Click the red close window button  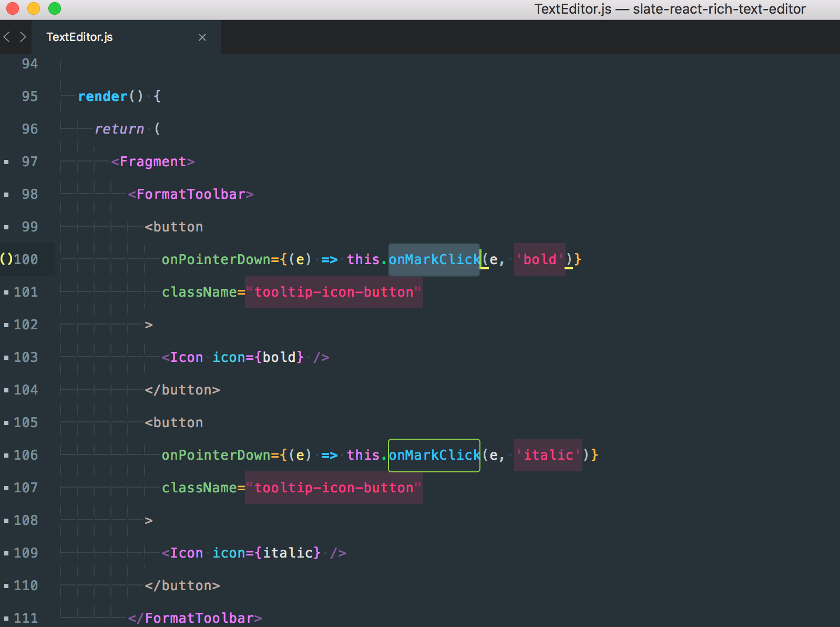pyautogui.click(x=12, y=8)
